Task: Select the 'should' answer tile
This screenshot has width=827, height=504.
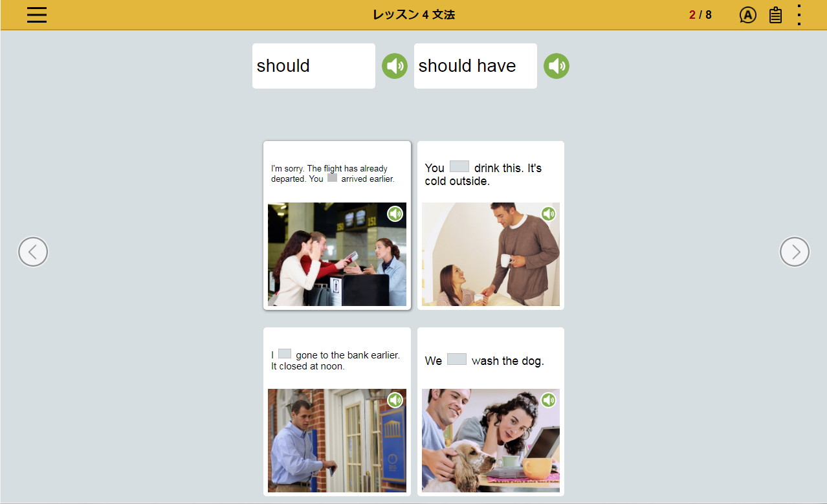Action: (314, 66)
